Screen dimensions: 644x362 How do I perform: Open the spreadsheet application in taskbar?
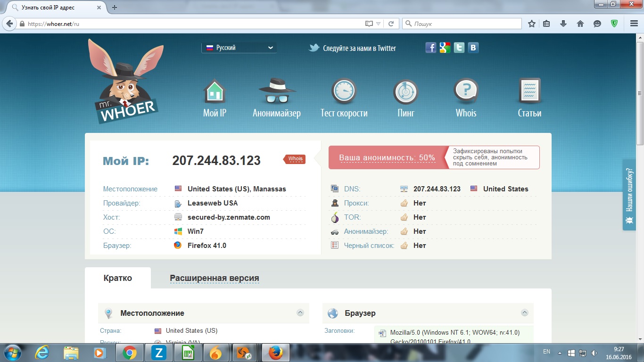188,353
